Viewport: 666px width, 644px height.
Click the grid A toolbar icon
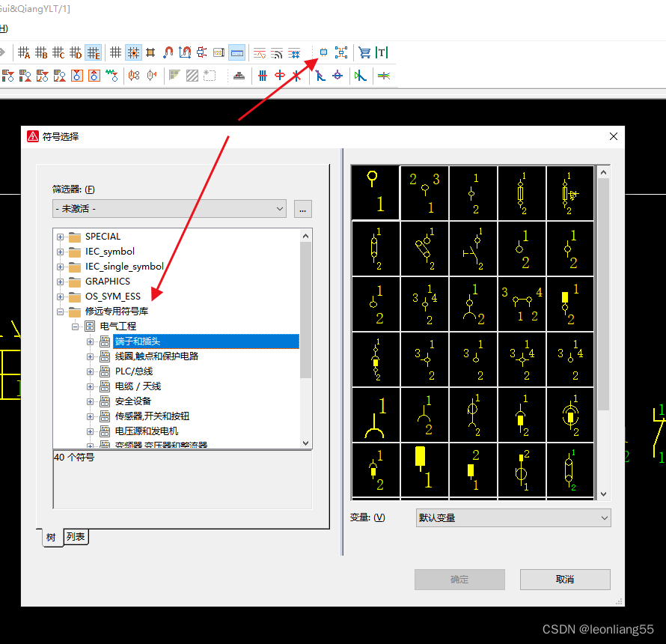click(x=24, y=52)
